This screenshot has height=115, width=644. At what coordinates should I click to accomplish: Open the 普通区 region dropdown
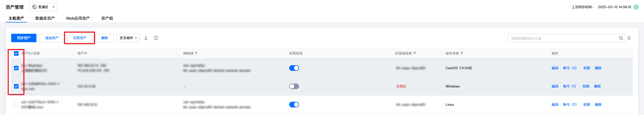pyautogui.click(x=43, y=7)
